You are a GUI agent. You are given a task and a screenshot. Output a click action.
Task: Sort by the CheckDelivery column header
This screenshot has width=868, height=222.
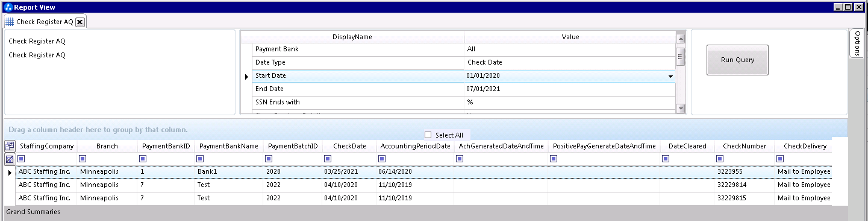point(804,146)
